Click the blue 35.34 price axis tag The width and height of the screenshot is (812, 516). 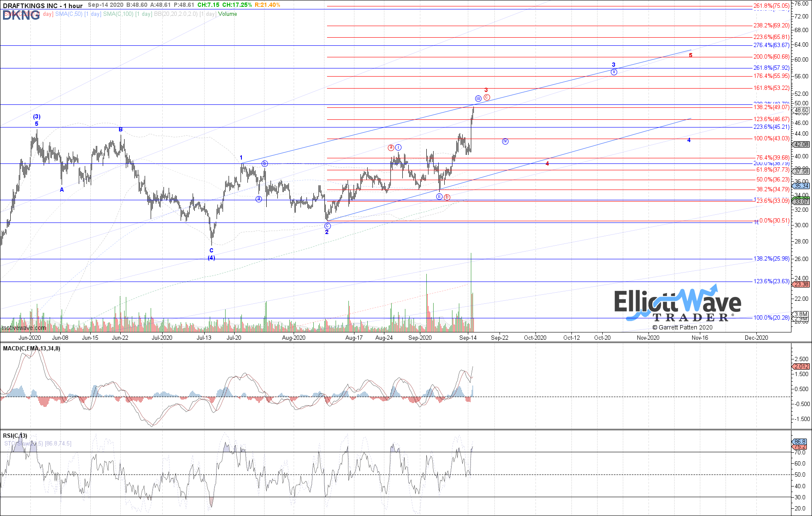pos(801,186)
